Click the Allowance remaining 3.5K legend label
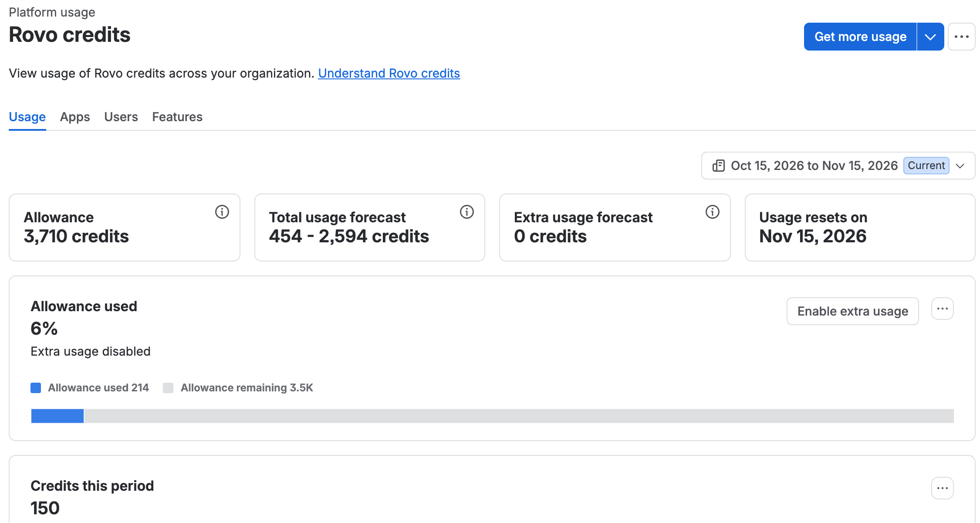The width and height of the screenshot is (980, 523). 247,388
